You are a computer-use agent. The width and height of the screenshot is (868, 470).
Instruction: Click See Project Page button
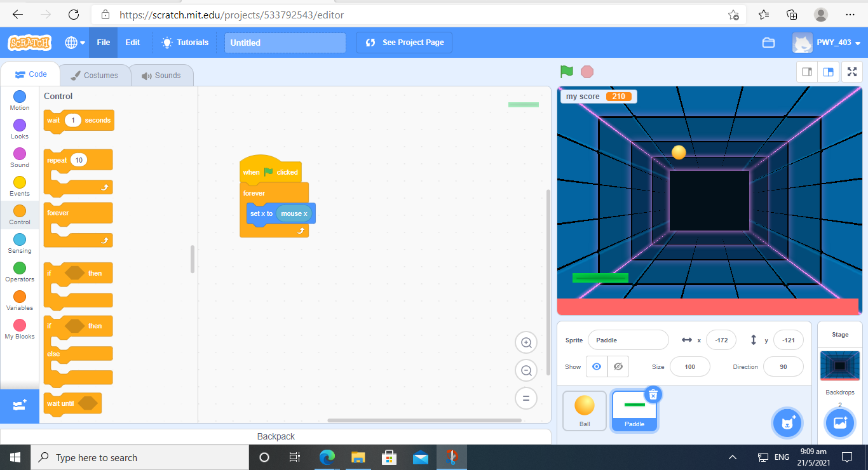click(404, 43)
